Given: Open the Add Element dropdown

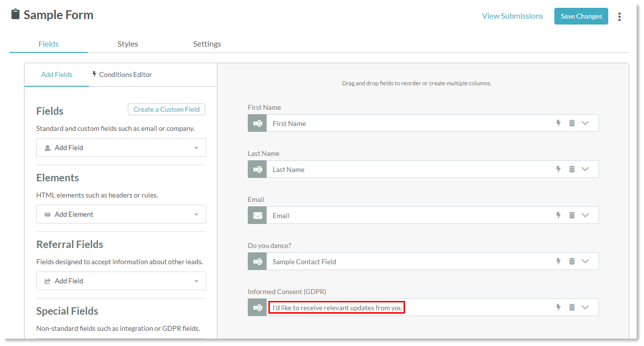Looking at the screenshot, I should click(121, 214).
